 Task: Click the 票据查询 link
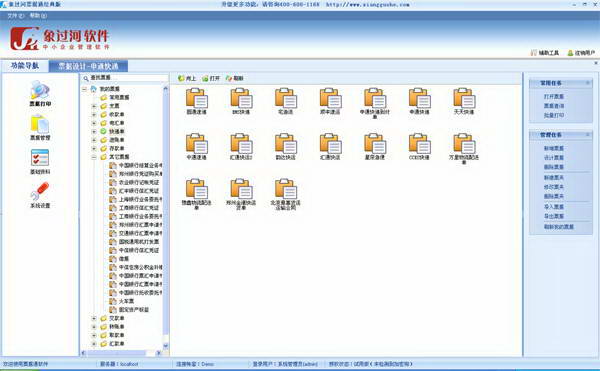(554, 106)
